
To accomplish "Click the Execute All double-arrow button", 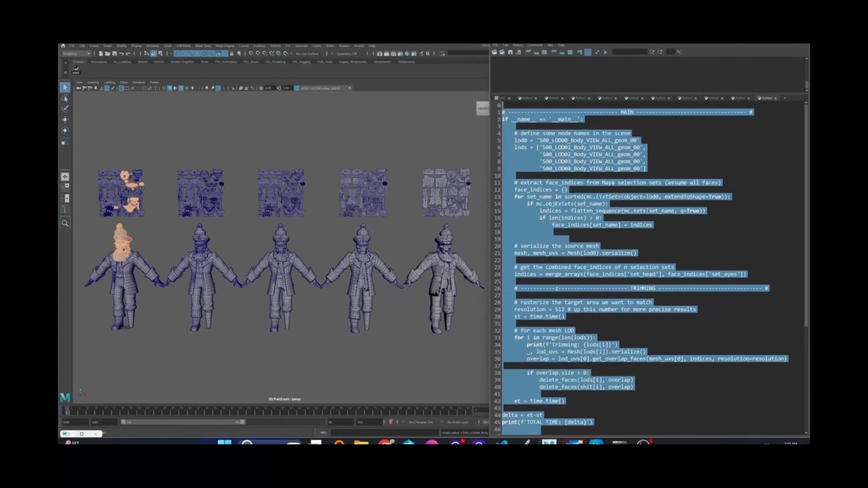I will [597, 52].
